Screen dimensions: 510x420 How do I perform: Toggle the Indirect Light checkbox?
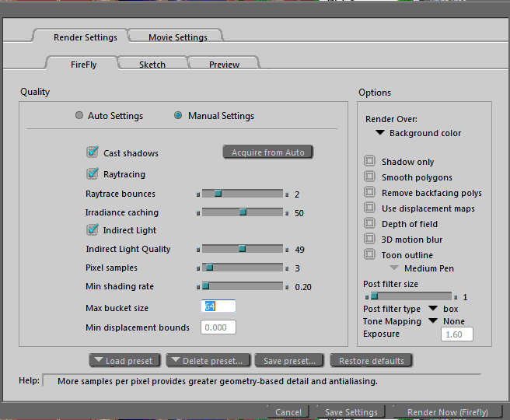93,230
